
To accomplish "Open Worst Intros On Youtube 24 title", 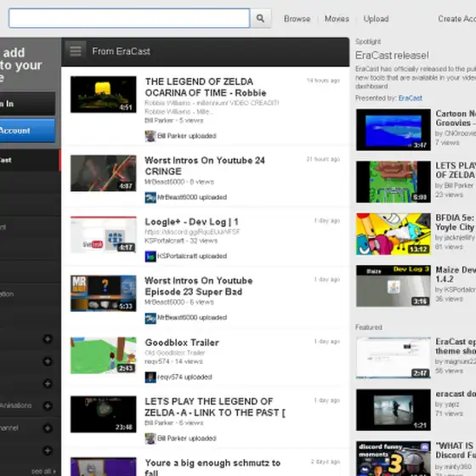I will [x=205, y=166].
